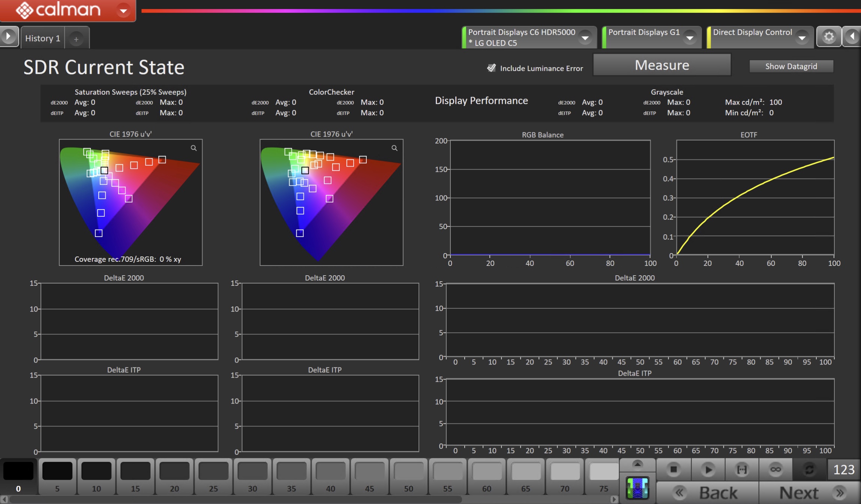Click the color test pattern thumbnail icon
This screenshot has width=861, height=504.
pos(637,489)
